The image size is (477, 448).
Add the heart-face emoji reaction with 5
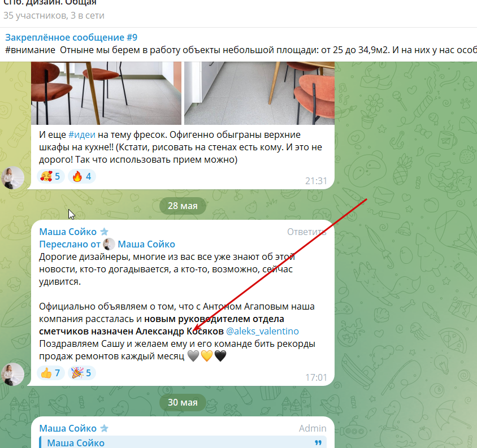(x=50, y=176)
